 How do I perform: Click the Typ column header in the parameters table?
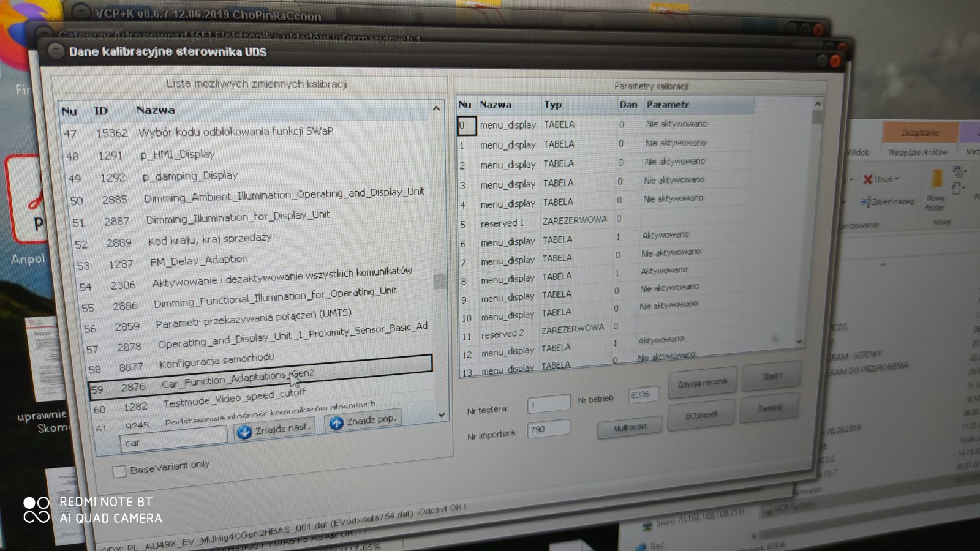[553, 105]
